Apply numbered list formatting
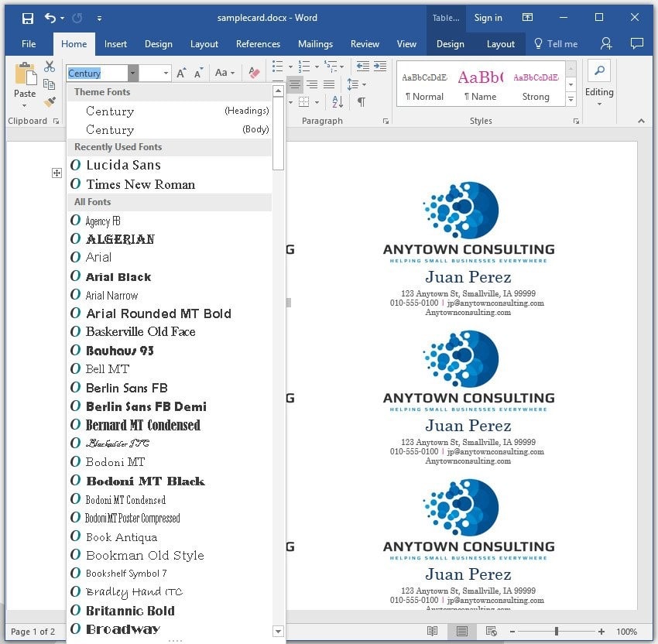 [303, 67]
